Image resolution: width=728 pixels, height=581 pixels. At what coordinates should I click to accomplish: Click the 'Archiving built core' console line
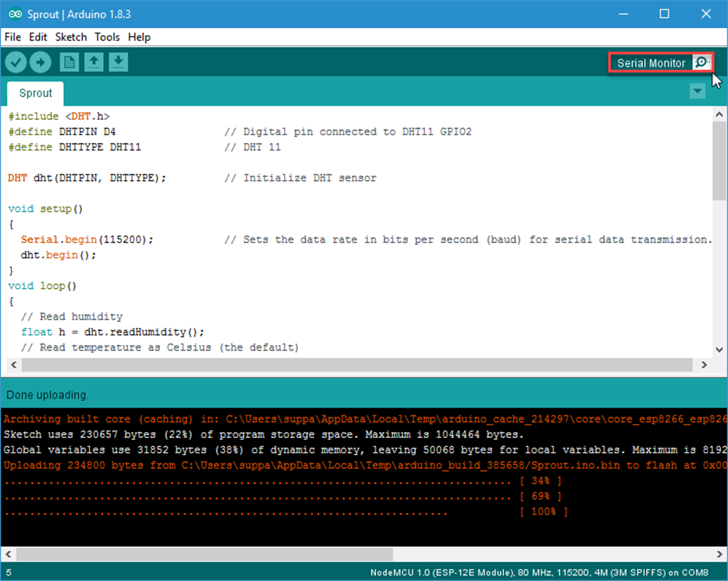[364, 419]
